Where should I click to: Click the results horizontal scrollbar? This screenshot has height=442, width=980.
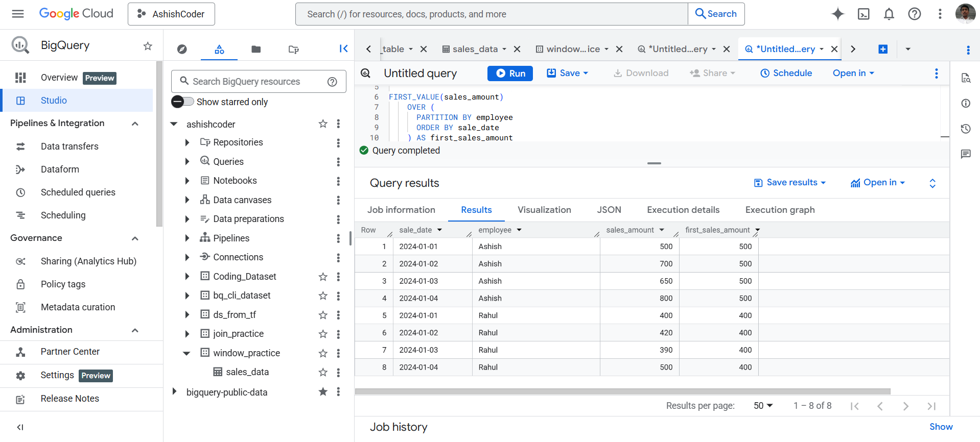[x=622, y=391]
